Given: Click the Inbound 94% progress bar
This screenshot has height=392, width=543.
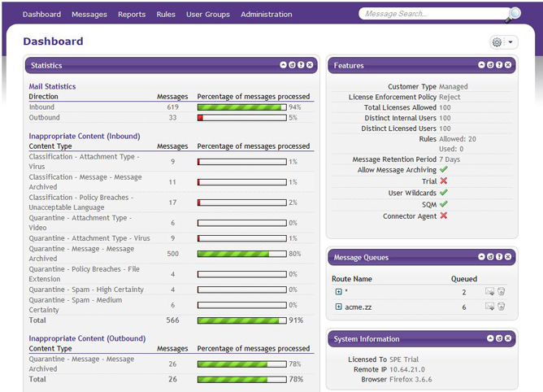Looking at the screenshot, I should click(x=242, y=107).
